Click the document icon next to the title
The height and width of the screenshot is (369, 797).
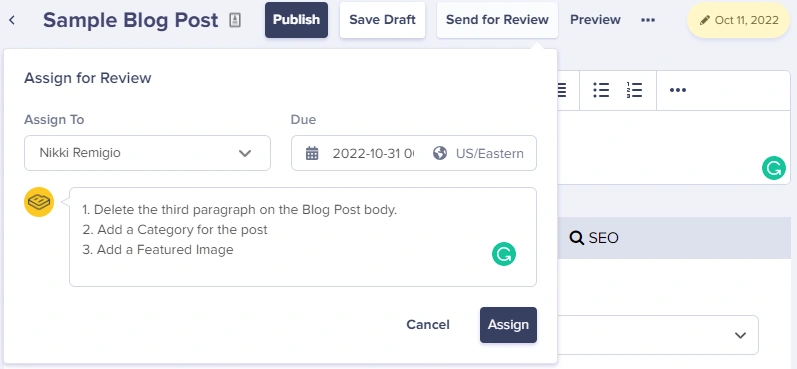[235, 20]
